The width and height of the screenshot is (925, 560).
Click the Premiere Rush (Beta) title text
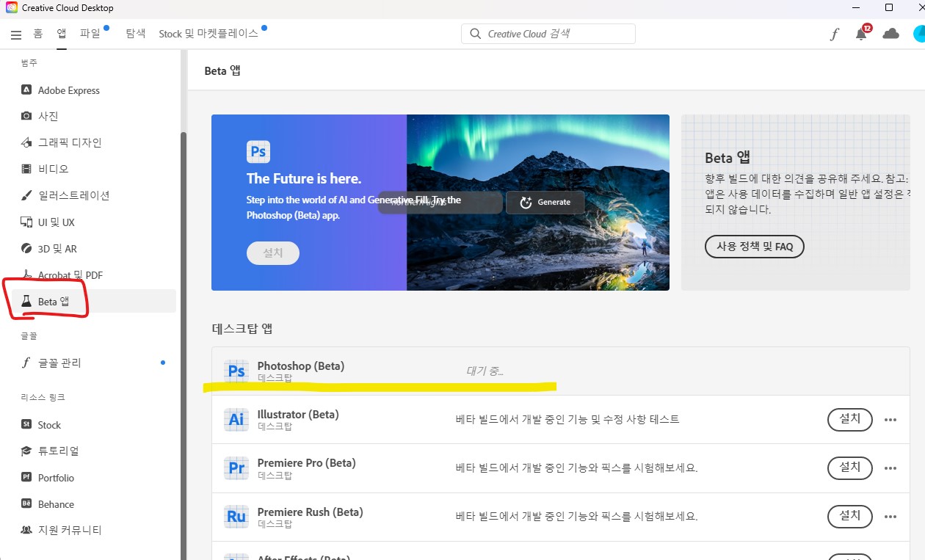[310, 512]
